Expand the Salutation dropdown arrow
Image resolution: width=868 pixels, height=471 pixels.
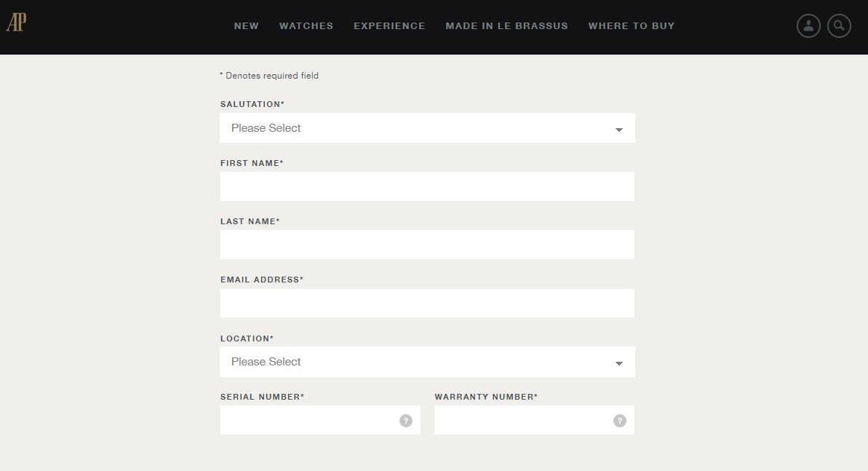point(619,130)
